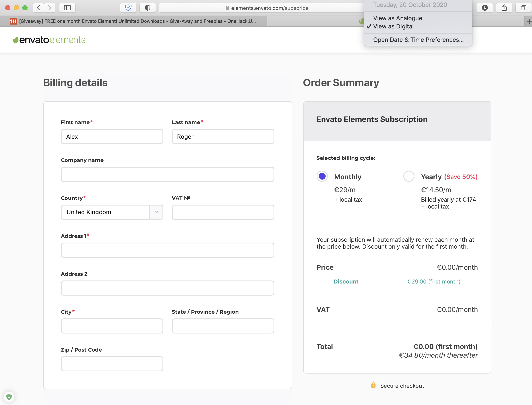The height and width of the screenshot is (405, 532).
Task: Open a new tab with plus button
Action: 529,22
